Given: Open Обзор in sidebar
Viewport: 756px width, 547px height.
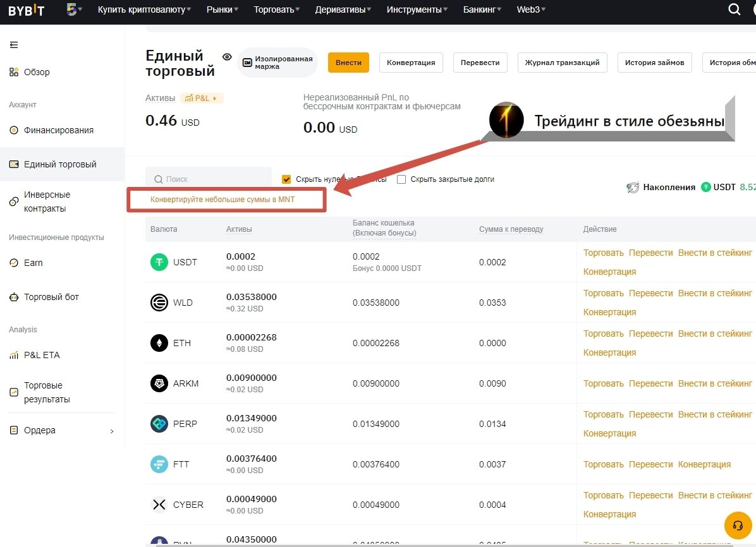Looking at the screenshot, I should coord(37,72).
